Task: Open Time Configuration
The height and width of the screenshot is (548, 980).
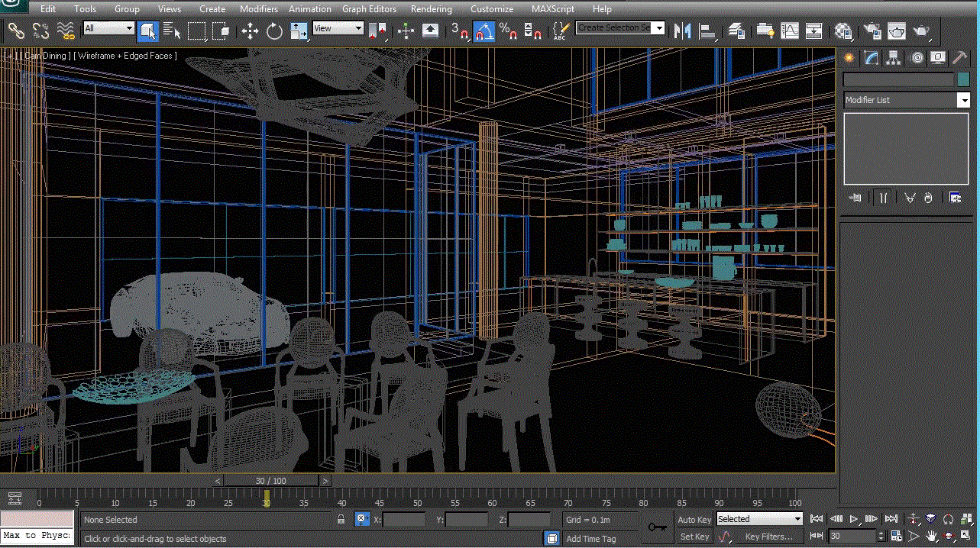Action: (897, 537)
